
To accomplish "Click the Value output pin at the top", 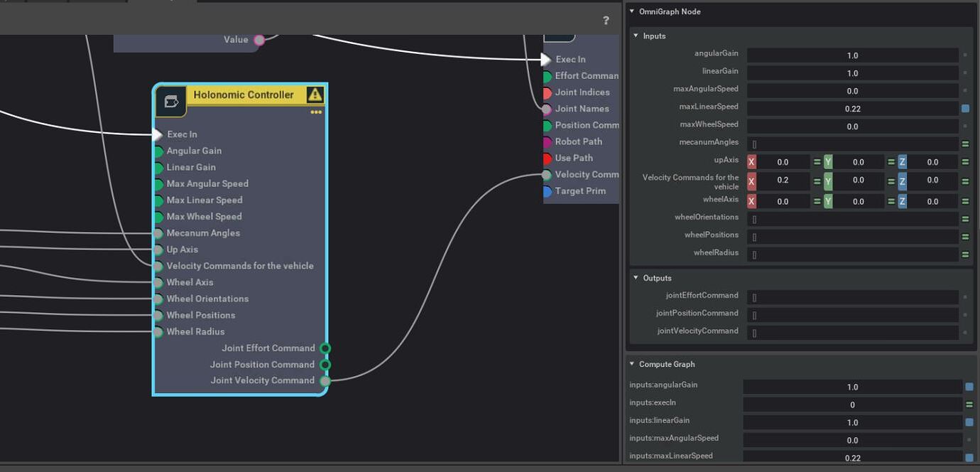I will (x=259, y=40).
